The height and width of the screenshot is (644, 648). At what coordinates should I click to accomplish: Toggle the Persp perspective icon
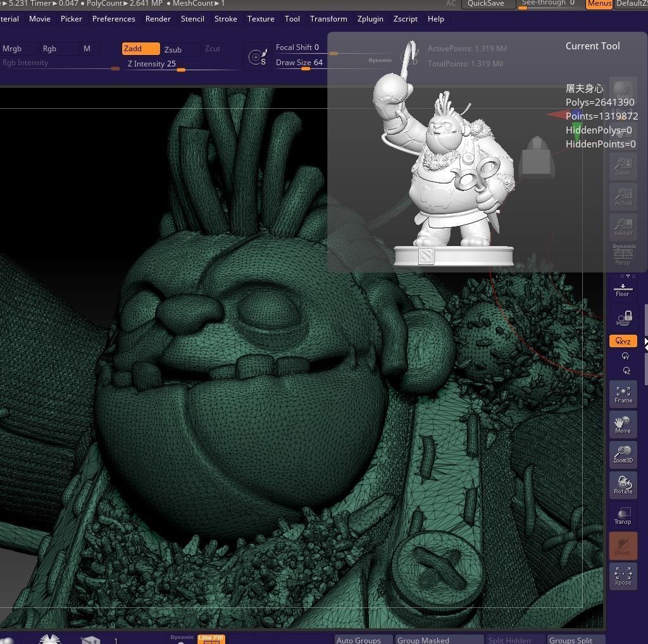(623, 255)
